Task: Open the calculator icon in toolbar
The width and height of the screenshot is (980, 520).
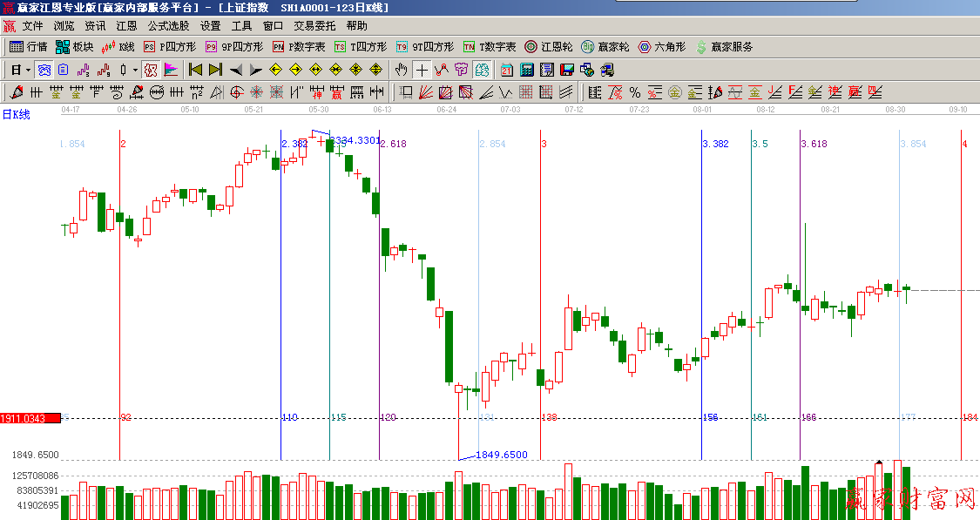Action: tap(527, 70)
